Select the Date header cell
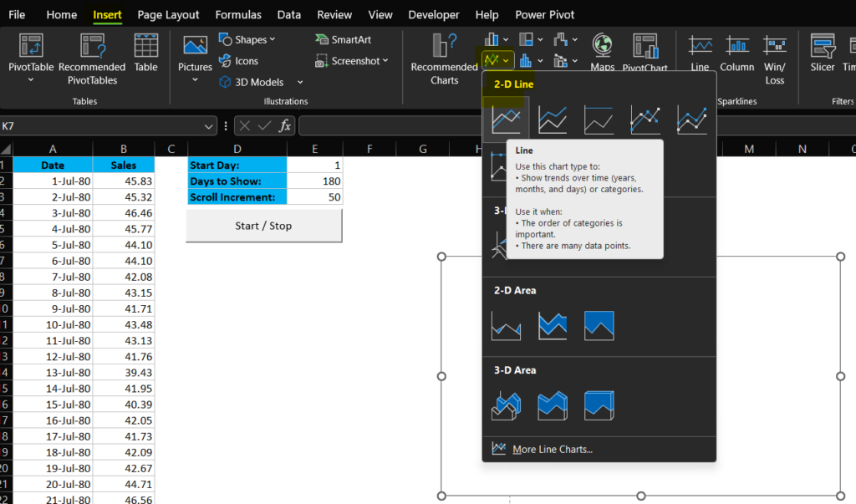Viewport: 856px width, 504px height. pos(53,165)
